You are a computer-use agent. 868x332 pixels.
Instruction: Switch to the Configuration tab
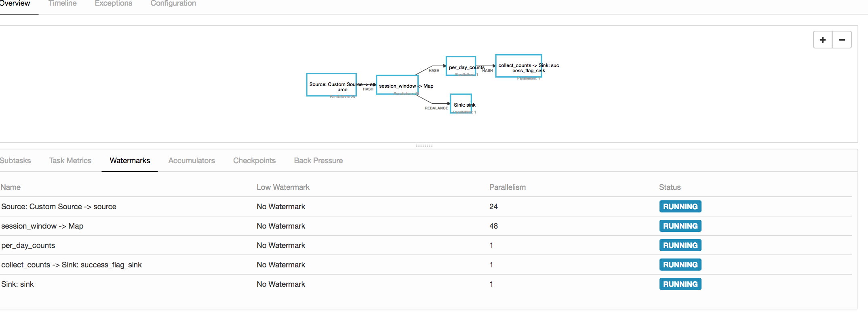coord(173,4)
